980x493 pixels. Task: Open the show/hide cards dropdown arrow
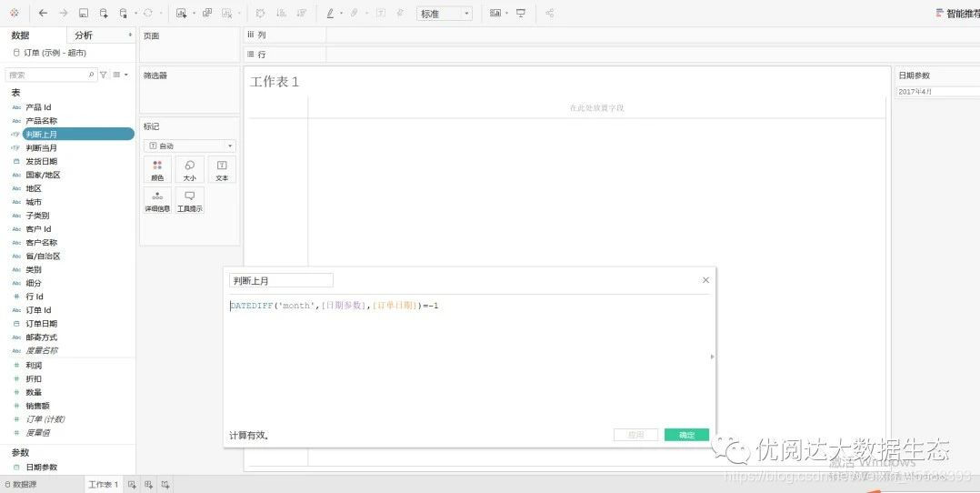click(x=507, y=13)
